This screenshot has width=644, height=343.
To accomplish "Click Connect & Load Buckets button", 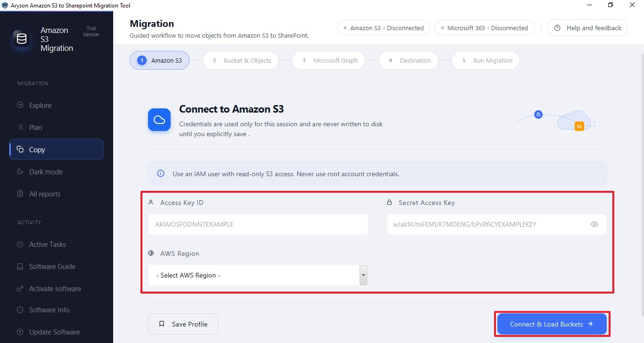I will 552,324.
